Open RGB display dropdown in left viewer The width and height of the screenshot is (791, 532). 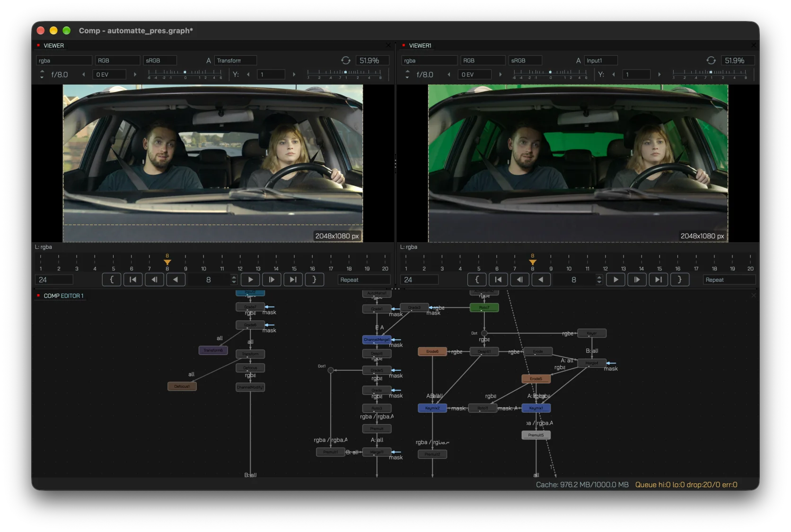tap(118, 61)
